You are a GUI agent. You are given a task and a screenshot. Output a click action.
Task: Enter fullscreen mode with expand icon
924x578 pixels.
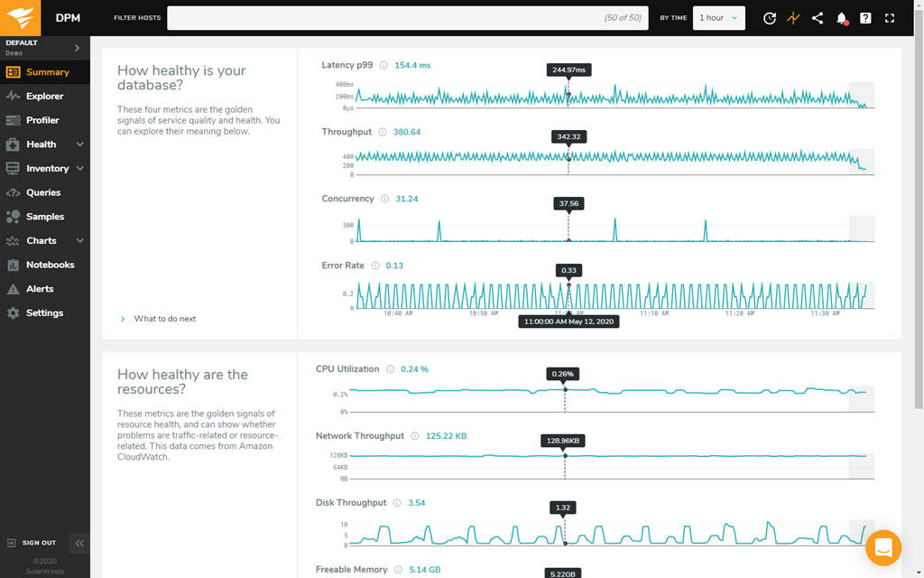click(x=890, y=18)
